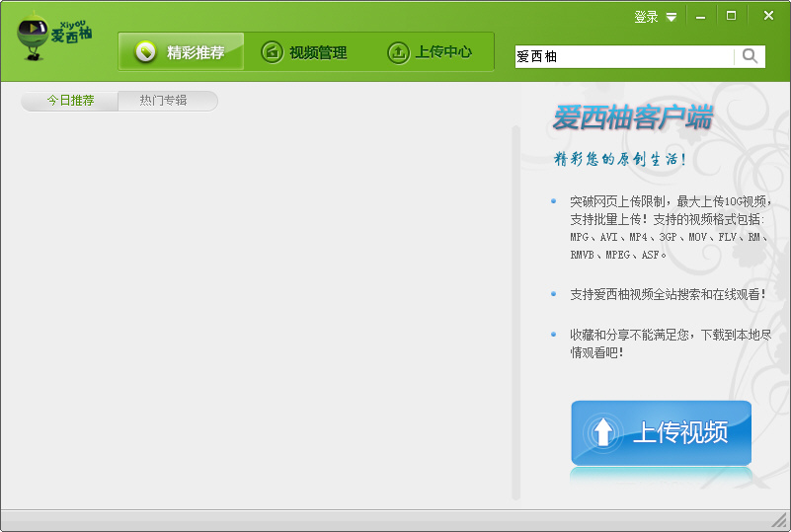Click the 登录 login link
The width and height of the screenshot is (791, 532).
646,17
